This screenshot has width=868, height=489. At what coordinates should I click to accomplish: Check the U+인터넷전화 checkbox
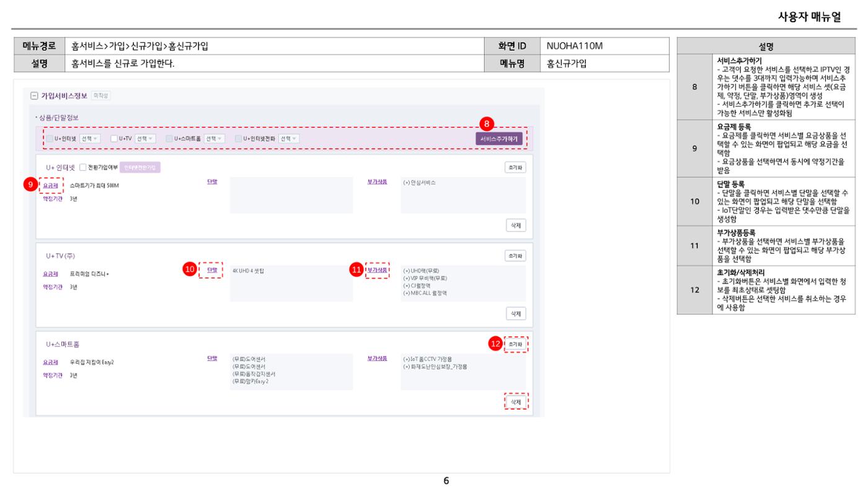point(239,138)
